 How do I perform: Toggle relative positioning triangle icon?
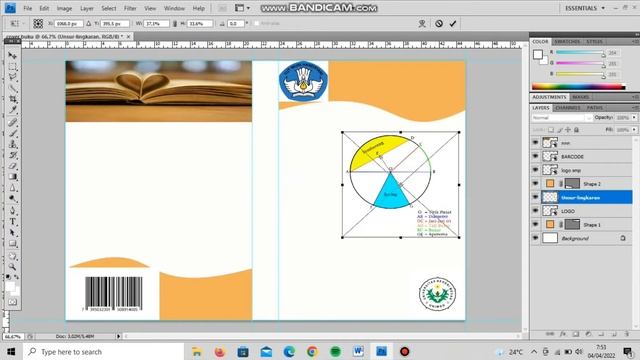point(89,24)
